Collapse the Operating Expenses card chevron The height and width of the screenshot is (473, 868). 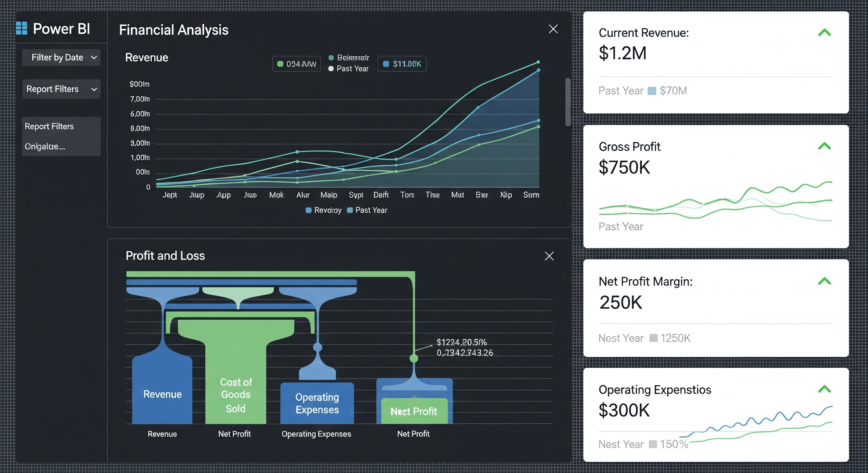point(824,389)
